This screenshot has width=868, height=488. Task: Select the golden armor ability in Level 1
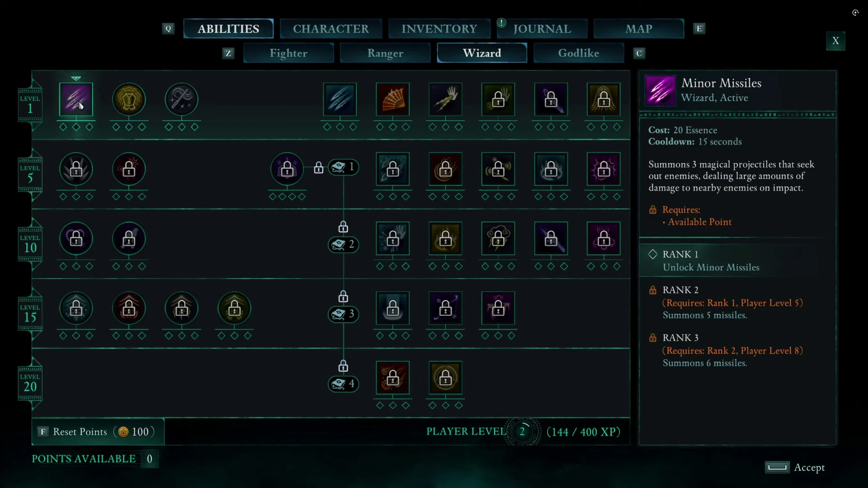coord(129,99)
